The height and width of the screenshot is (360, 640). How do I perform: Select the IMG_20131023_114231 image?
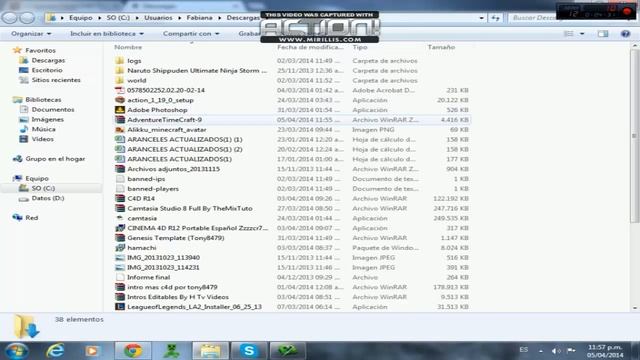[163, 267]
